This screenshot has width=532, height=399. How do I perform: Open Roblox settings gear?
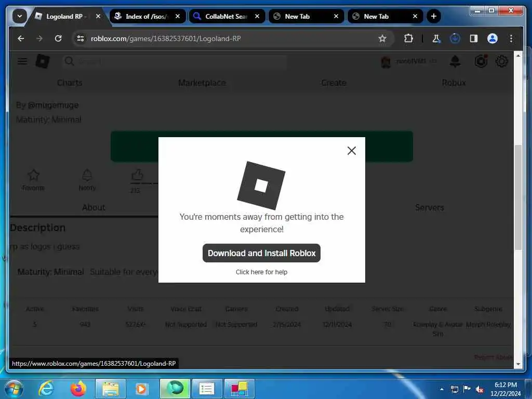tap(501, 61)
